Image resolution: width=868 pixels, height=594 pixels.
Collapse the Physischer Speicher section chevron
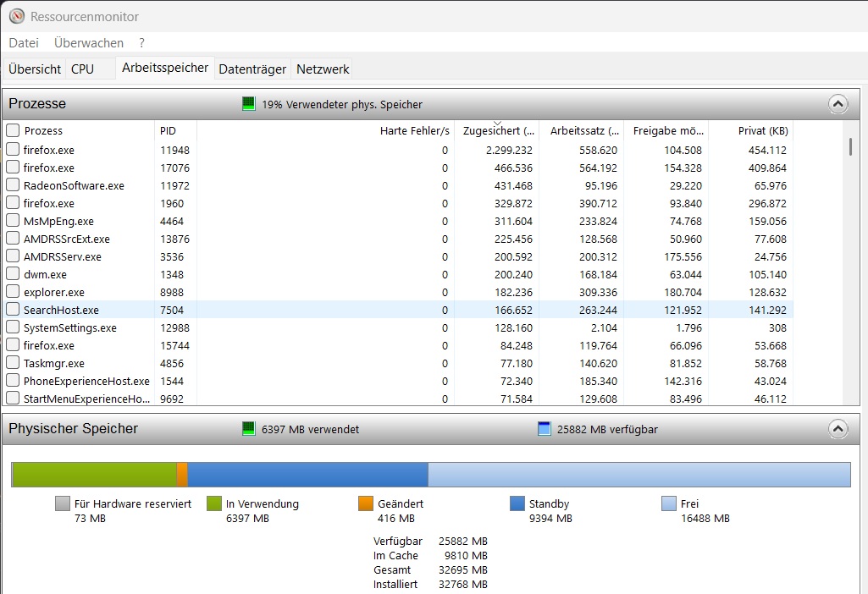pos(838,429)
